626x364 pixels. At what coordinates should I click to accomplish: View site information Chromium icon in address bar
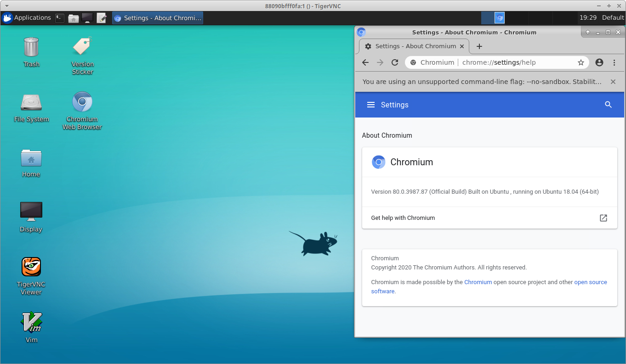click(x=413, y=62)
